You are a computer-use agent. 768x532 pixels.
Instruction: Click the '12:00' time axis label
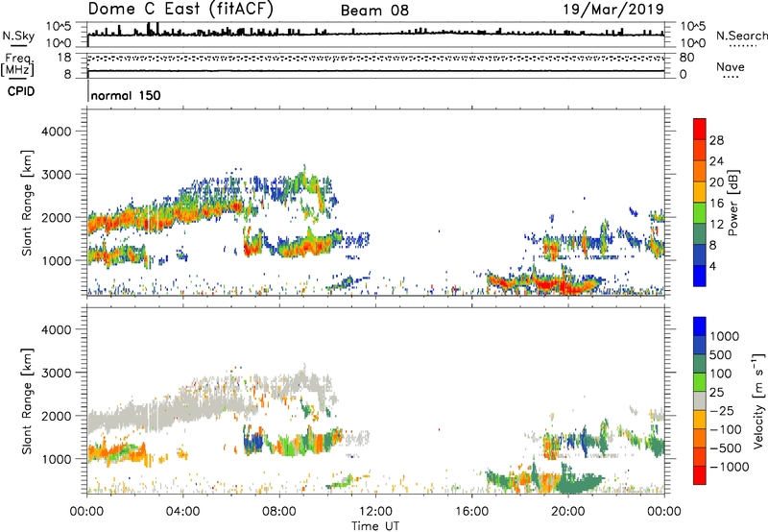click(375, 512)
